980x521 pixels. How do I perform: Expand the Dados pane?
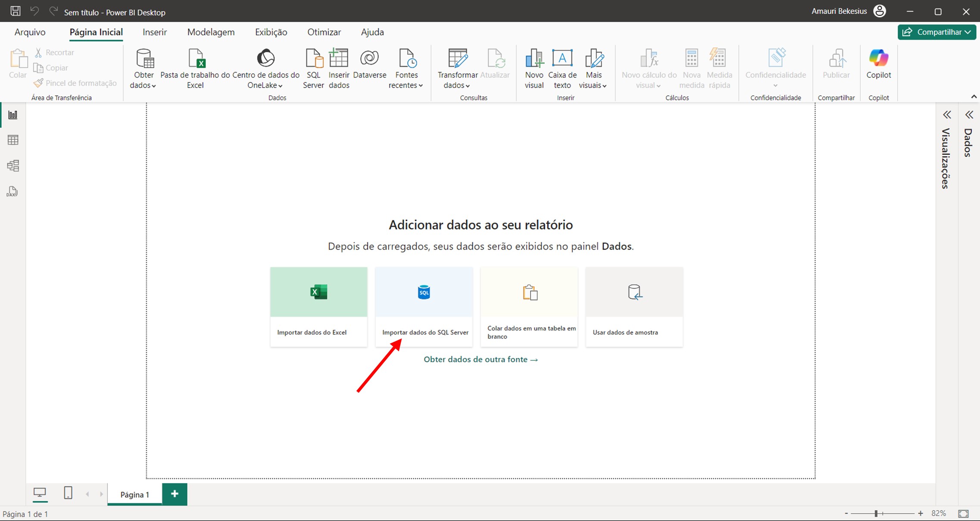969,115
